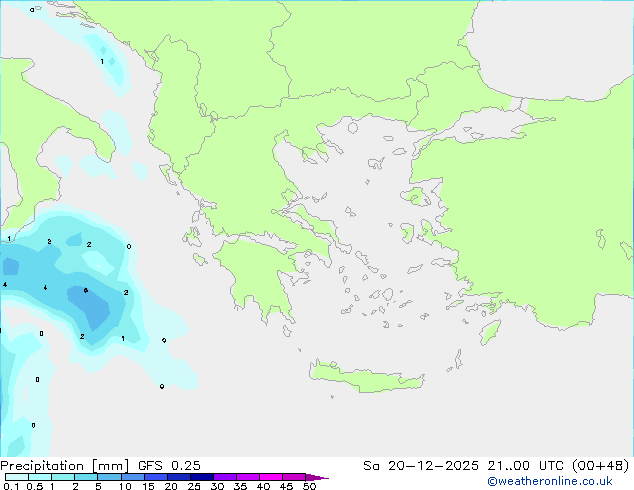Image resolution: width=634 pixels, height=490 pixels.
Task: Select the 20–25 mm dark blue swatch
Action: pos(178,477)
